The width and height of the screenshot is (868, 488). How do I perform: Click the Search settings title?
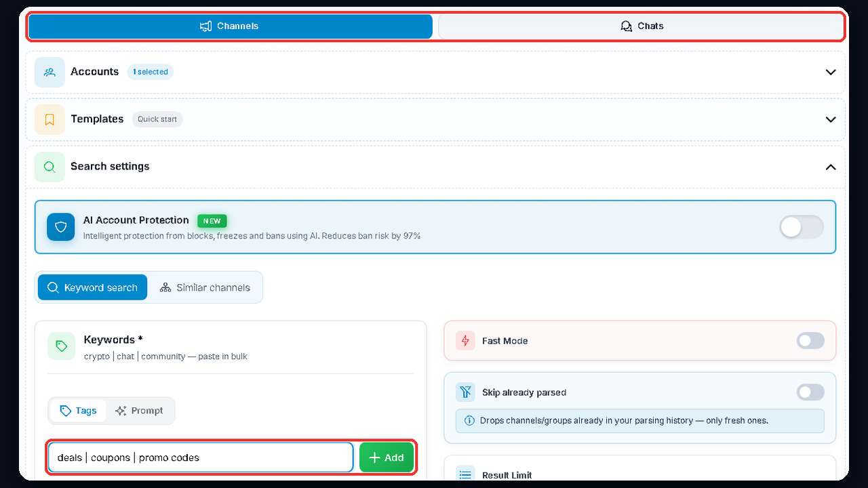tap(110, 167)
